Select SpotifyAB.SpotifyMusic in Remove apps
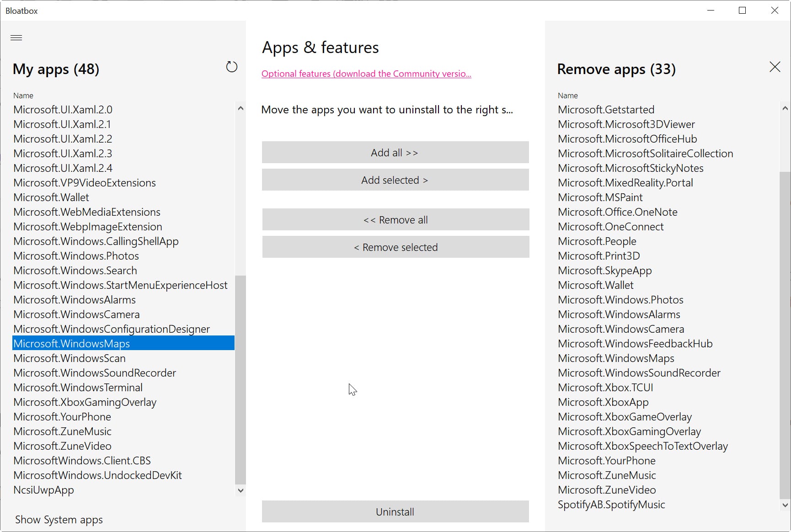 point(668,505)
